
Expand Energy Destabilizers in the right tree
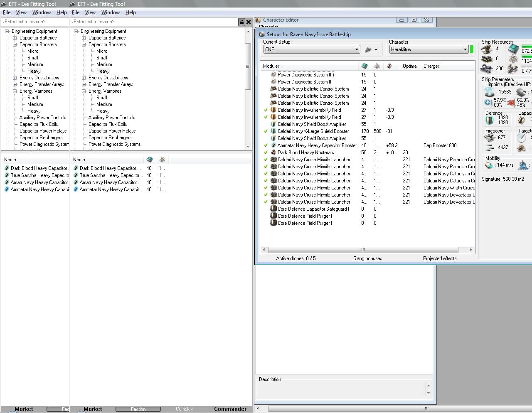[84, 78]
